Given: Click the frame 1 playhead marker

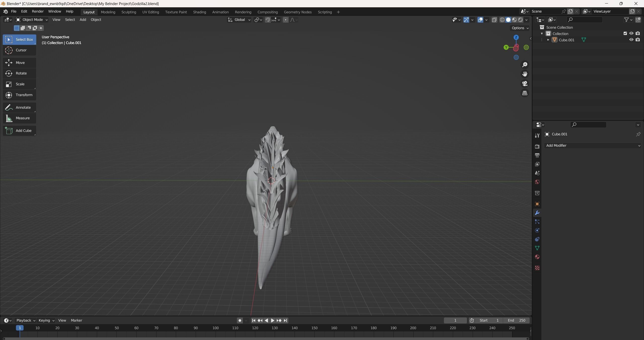Looking at the screenshot, I should point(20,328).
